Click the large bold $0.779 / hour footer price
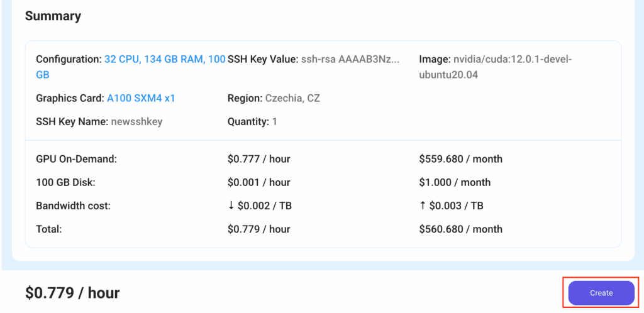The width and height of the screenshot is (644, 313). click(x=72, y=292)
